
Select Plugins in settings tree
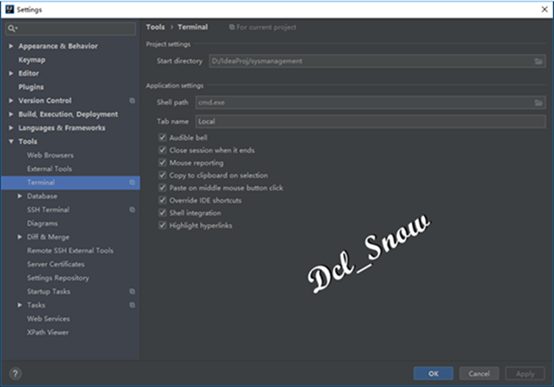(31, 87)
